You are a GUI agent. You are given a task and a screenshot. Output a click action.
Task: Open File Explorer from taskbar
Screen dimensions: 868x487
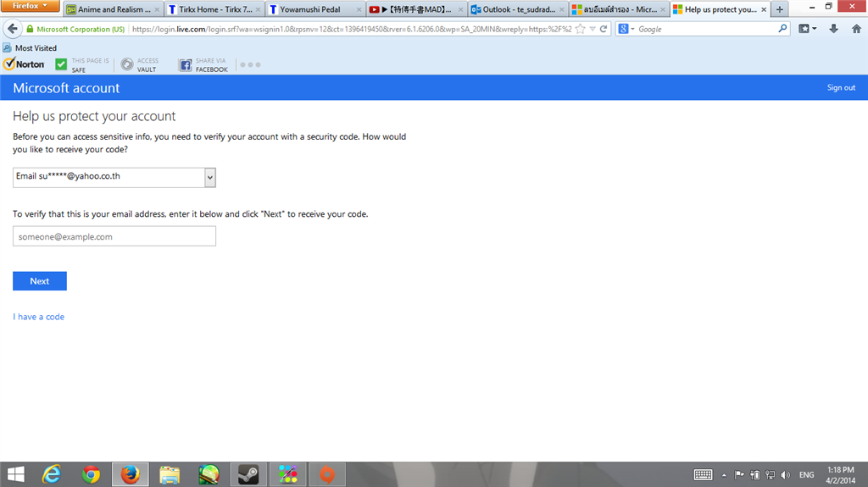[x=170, y=474]
